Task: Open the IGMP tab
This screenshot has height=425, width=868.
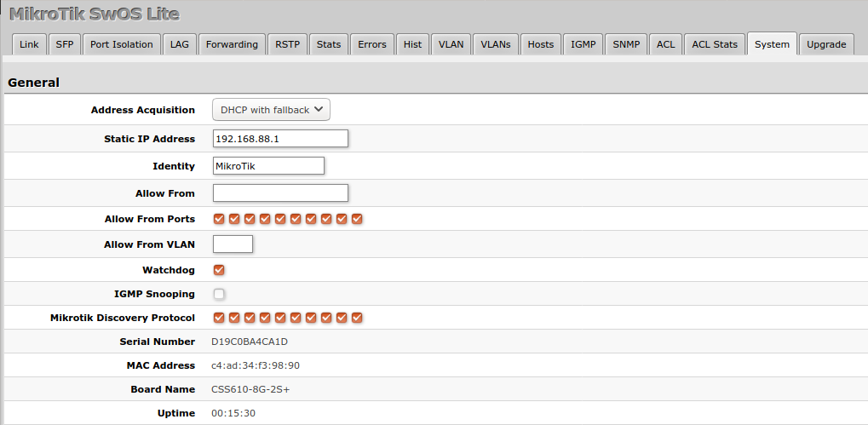Action: coord(583,44)
